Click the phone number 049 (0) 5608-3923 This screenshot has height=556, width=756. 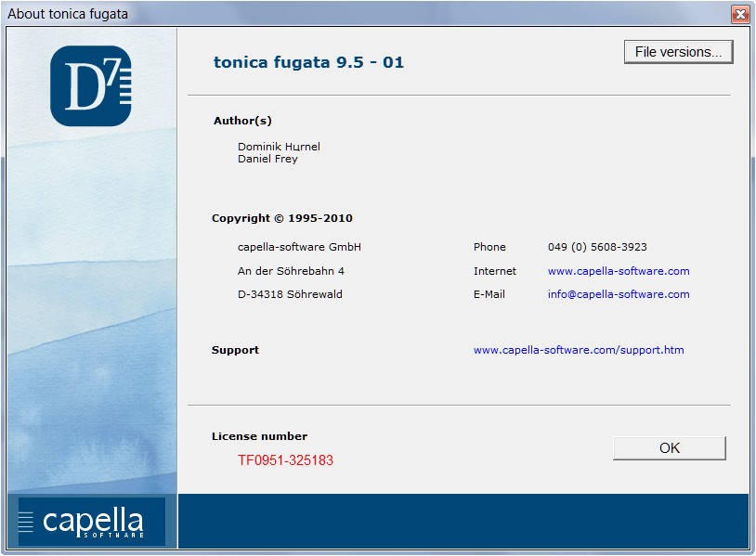(x=597, y=247)
